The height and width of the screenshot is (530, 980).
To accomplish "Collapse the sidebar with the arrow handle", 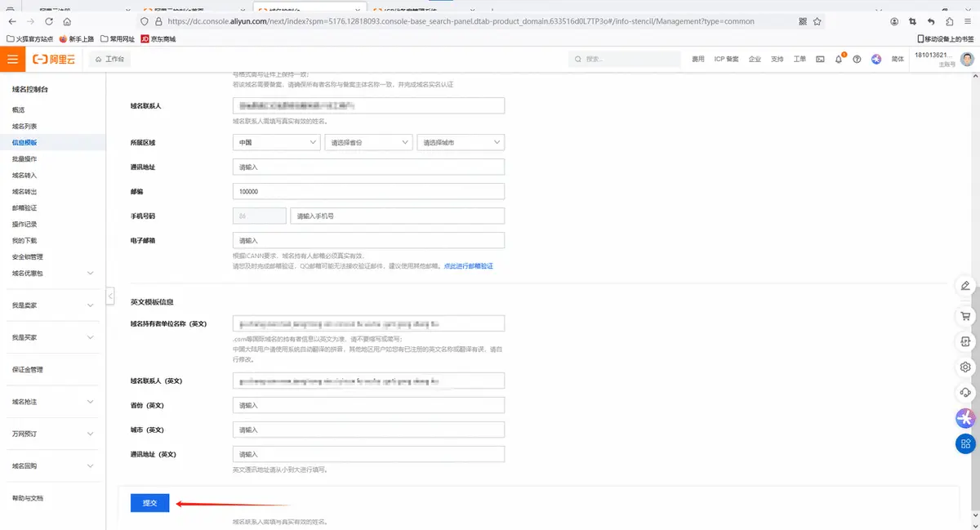I will point(110,296).
